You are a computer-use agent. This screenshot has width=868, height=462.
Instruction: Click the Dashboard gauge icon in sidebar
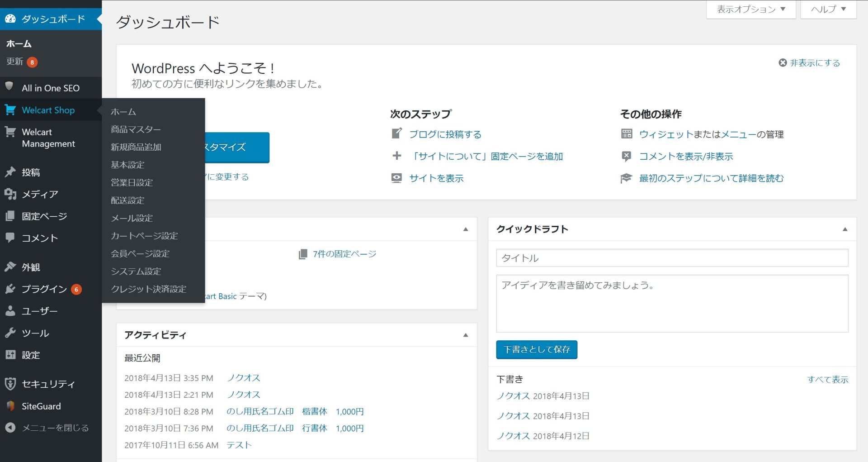point(10,19)
